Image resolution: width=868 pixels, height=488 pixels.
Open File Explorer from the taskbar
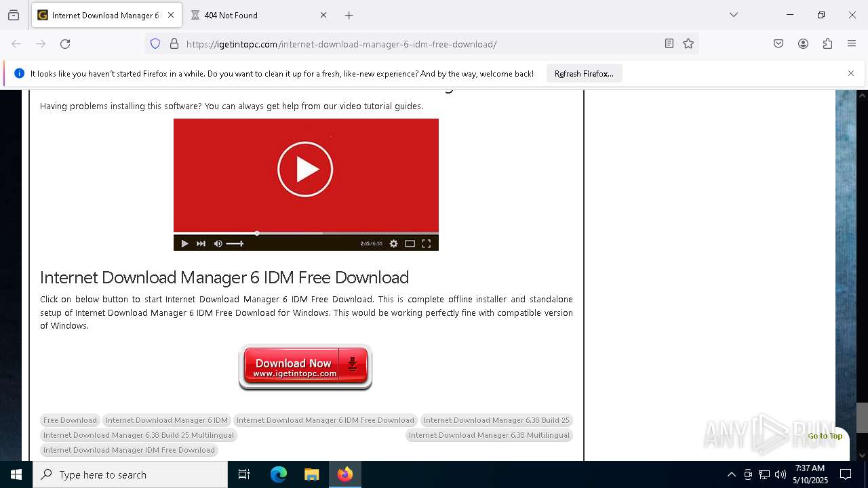311,474
